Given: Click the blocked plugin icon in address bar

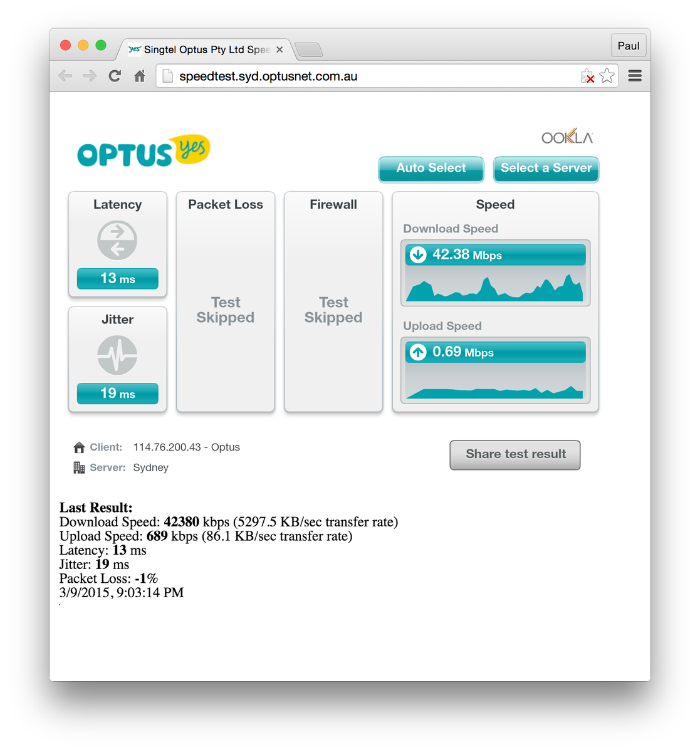Looking at the screenshot, I should 588,75.
